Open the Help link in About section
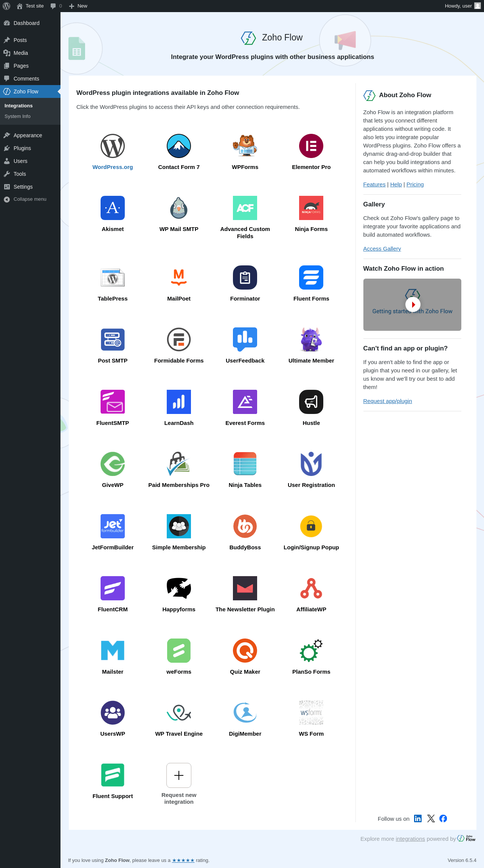The height and width of the screenshot is (868, 484). tap(396, 184)
